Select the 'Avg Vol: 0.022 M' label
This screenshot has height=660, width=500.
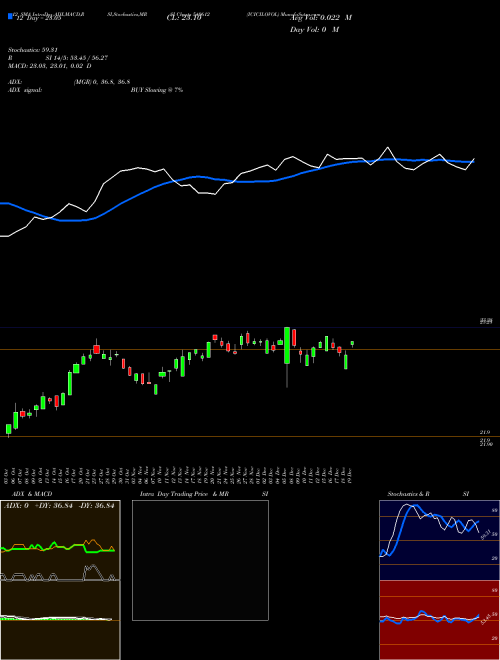click(321, 18)
